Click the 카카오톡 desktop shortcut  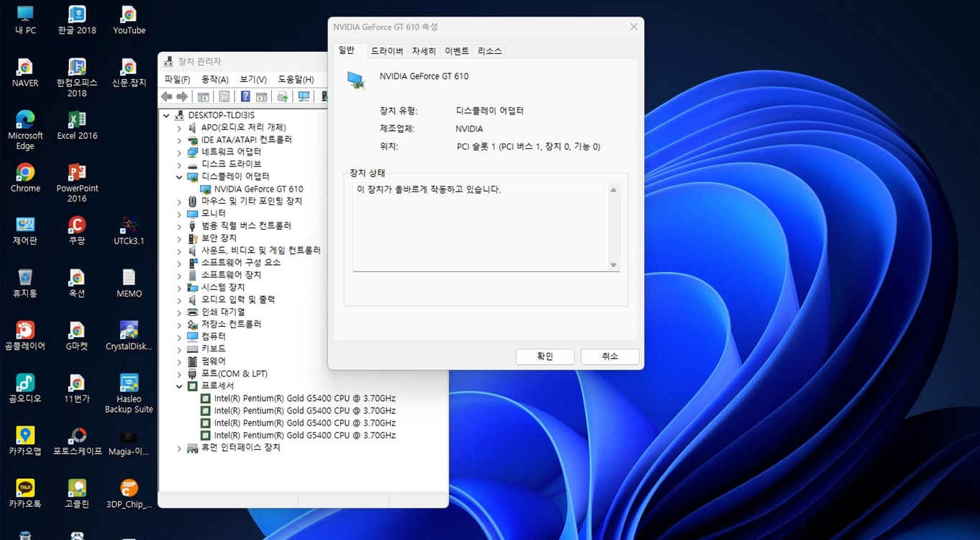25,494
